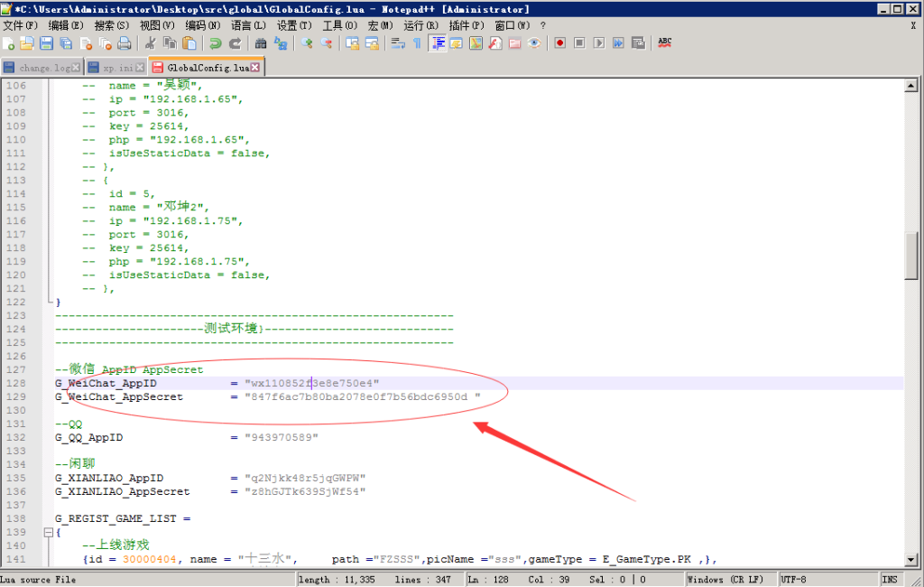Screen dimensions: 924x587
Task: Open the 插件(P) plugins menu
Action: point(466,25)
